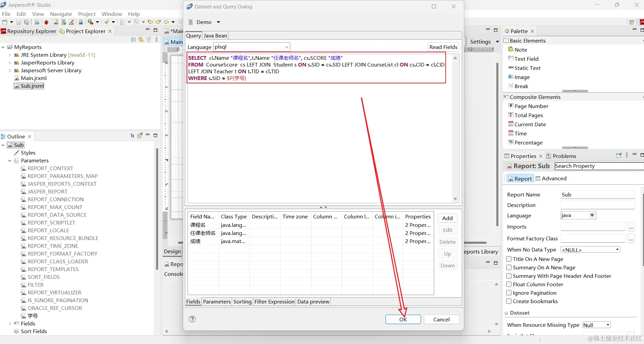Enable Ignore Pagination checkbox
The height and width of the screenshot is (344, 644).
coord(509,293)
